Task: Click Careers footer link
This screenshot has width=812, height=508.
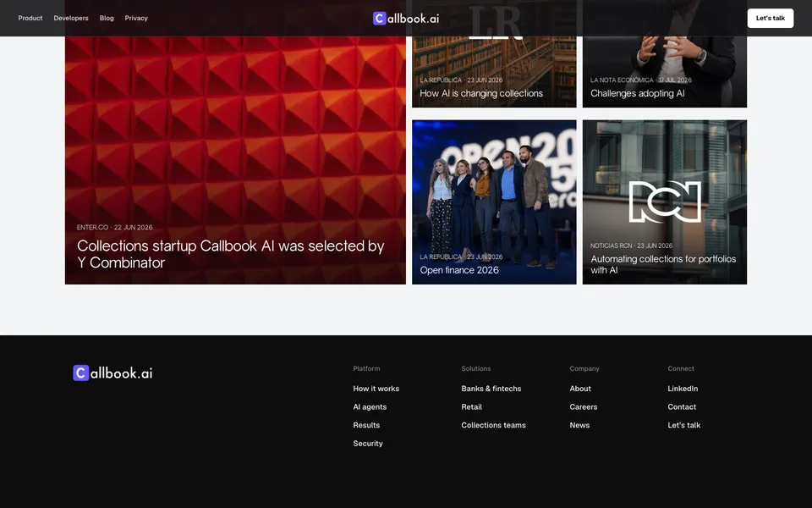Action: [x=583, y=407]
